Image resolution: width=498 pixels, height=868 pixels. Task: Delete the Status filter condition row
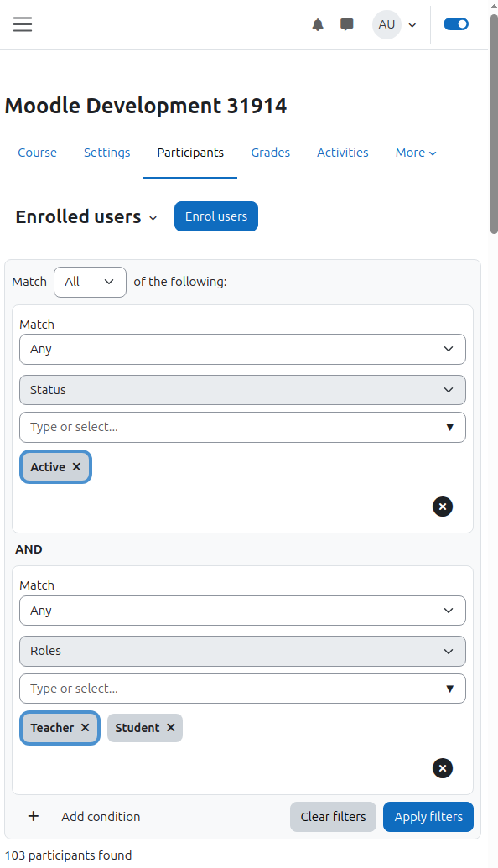pos(443,507)
